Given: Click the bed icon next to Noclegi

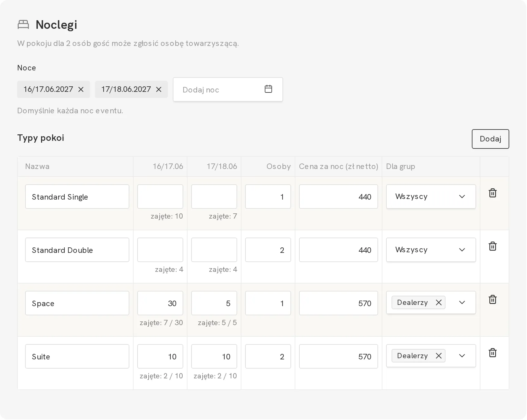Looking at the screenshot, I should pyautogui.click(x=23, y=24).
